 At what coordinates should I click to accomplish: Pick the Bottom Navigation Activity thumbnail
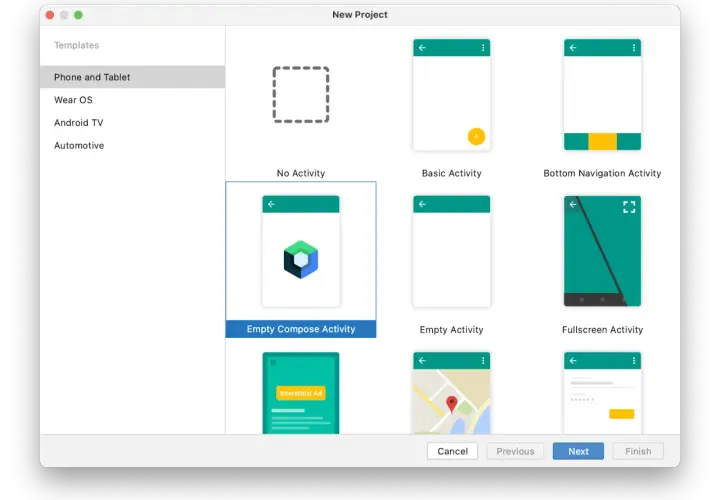[x=602, y=95]
